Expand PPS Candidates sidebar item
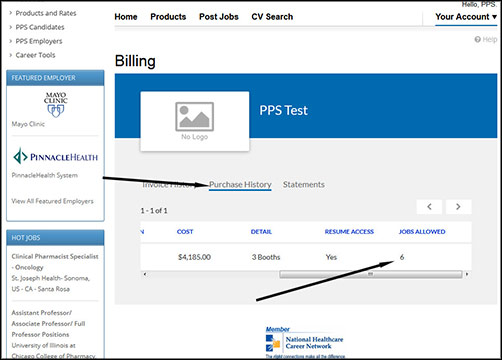502x360 pixels. [x=40, y=27]
